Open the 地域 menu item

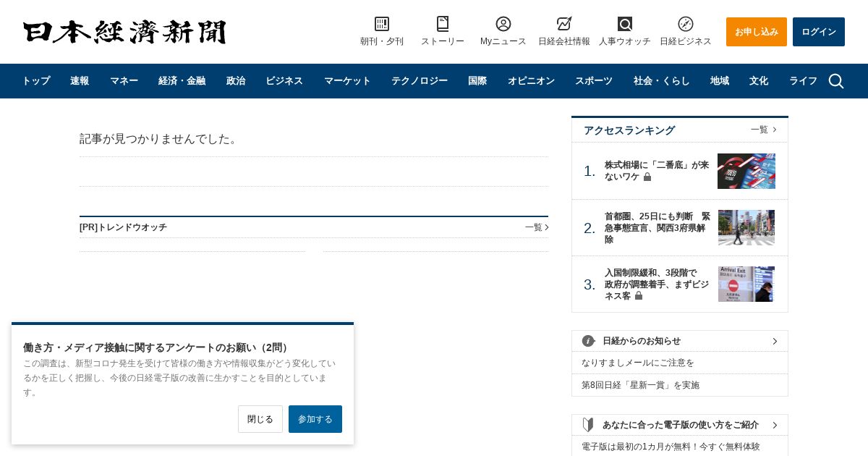(x=720, y=81)
